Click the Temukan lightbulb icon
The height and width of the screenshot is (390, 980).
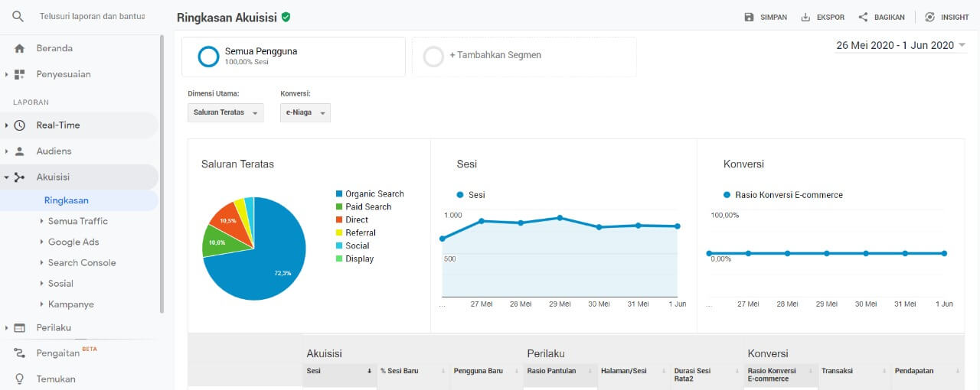tap(20, 379)
